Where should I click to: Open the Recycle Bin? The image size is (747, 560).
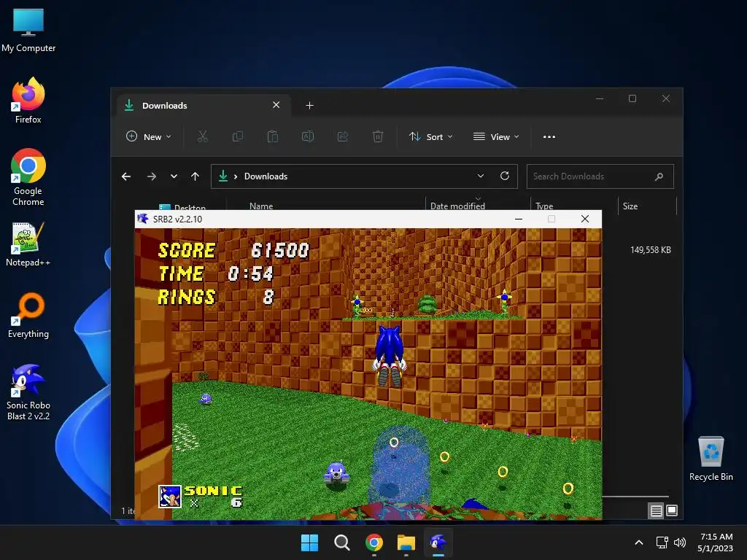[711, 459]
